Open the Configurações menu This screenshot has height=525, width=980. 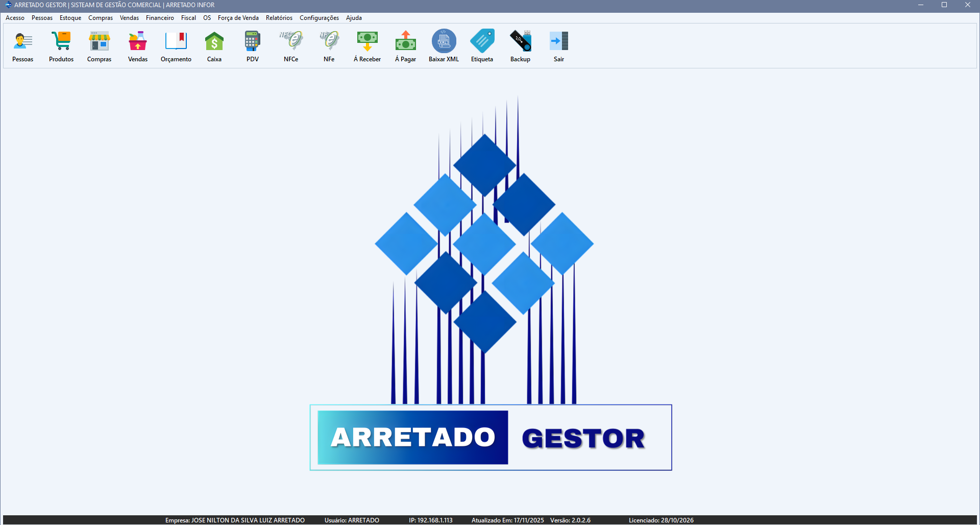[319, 17]
